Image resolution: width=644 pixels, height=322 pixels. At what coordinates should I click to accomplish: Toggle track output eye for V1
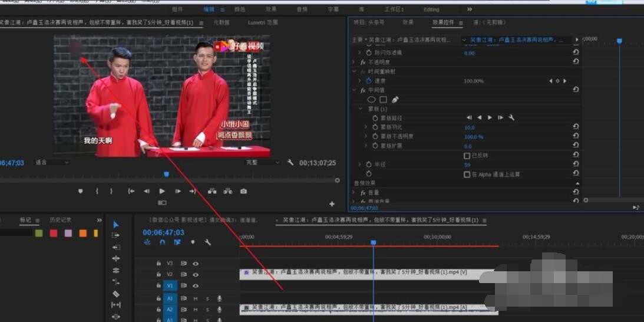pyautogui.click(x=196, y=285)
